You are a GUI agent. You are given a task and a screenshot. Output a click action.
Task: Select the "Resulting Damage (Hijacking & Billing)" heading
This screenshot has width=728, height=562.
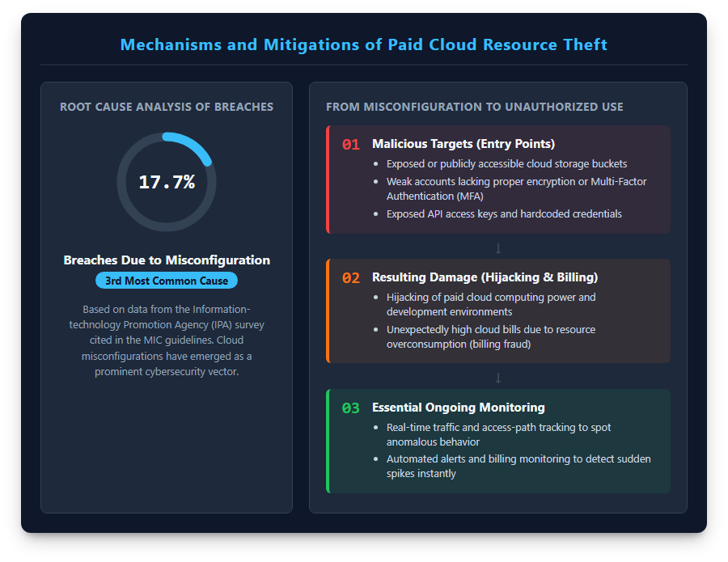[x=485, y=277]
